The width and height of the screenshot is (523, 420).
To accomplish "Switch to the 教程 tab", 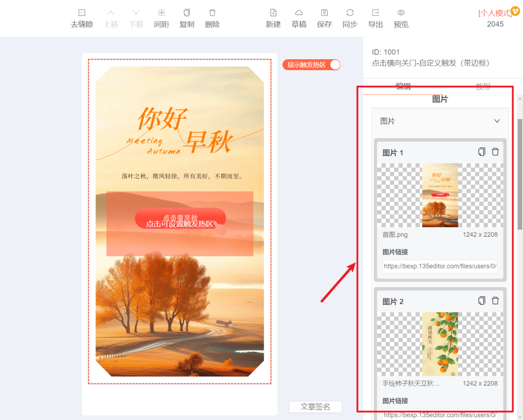I will pyautogui.click(x=483, y=86).
